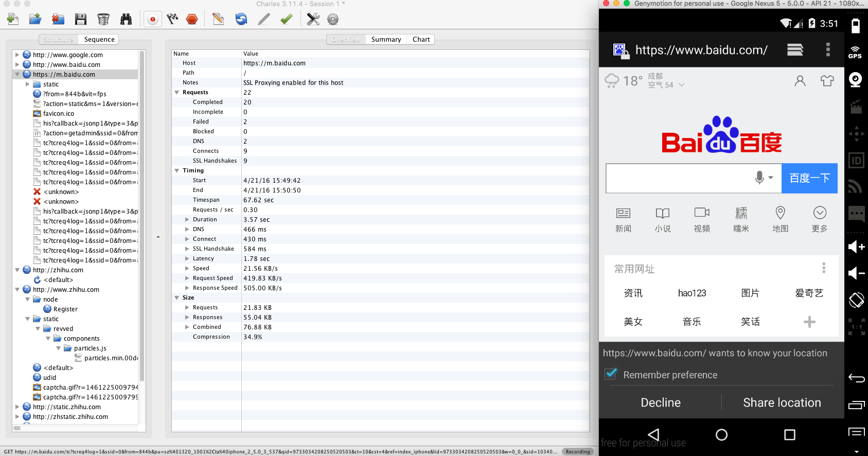Open the 常用网址 three-dot menu

(824, 268)
